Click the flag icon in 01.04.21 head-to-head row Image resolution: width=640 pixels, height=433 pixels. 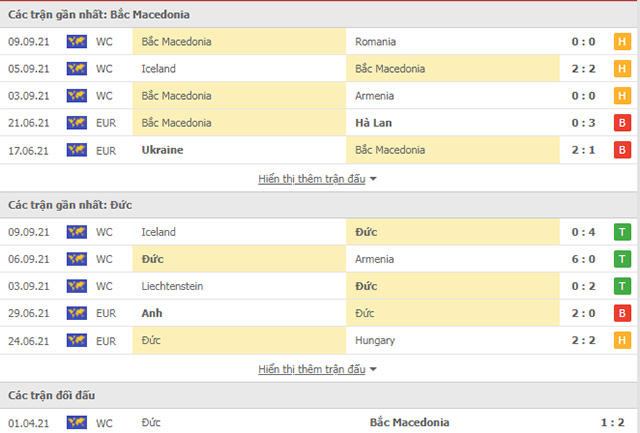76,422
